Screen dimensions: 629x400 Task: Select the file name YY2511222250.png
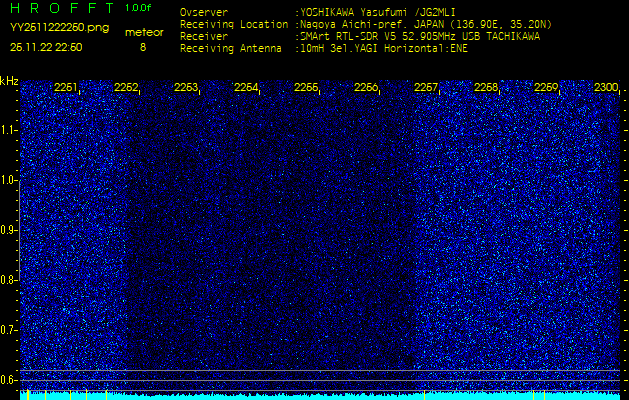pos(59,28)
